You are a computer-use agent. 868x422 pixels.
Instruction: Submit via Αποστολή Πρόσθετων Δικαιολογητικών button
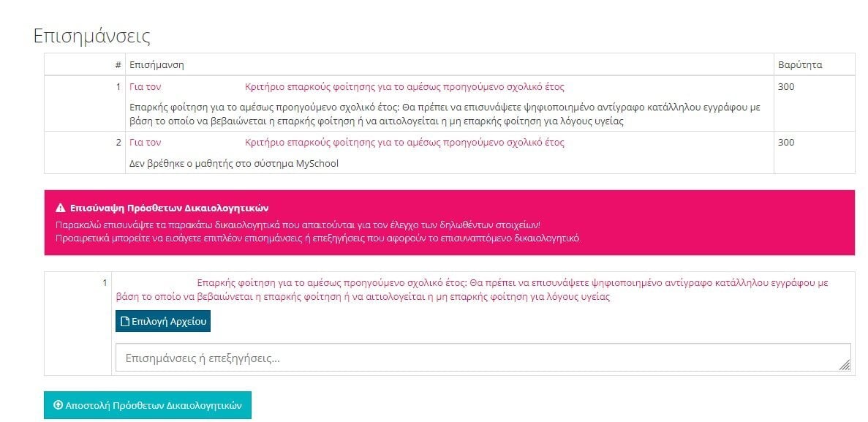click(148, 405)
